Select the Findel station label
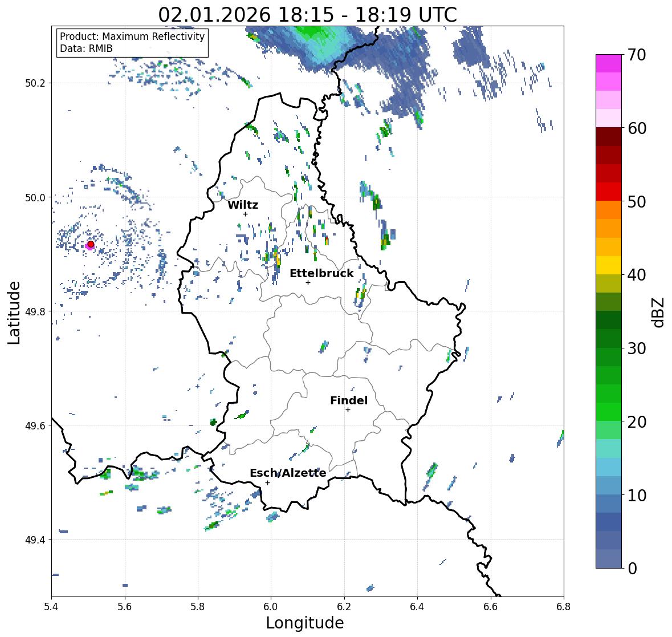Viewport: 672px width, 637px height. click(x=349, y=400)
